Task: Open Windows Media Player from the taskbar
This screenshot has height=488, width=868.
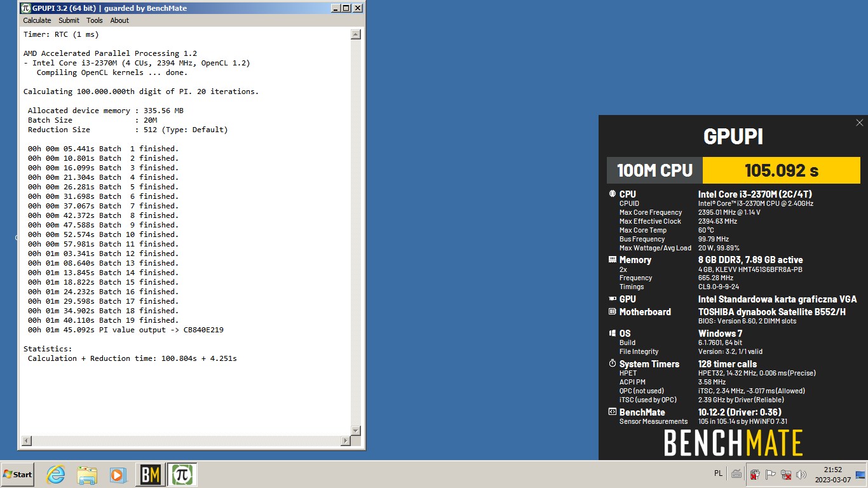Action: click(118, 475)
